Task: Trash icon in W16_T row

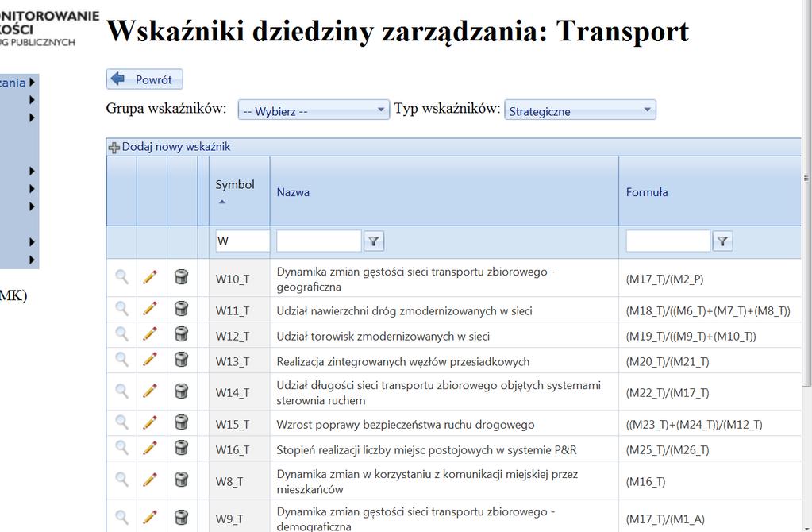Action: click(181, 448)
